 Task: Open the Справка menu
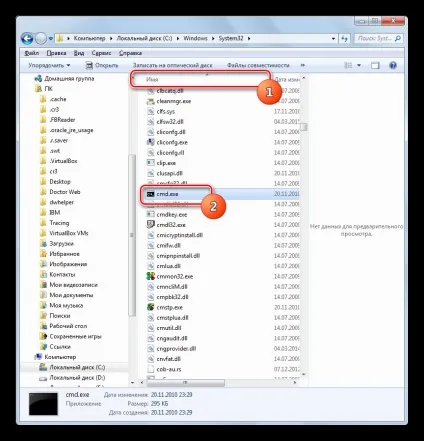click(130, 53)
